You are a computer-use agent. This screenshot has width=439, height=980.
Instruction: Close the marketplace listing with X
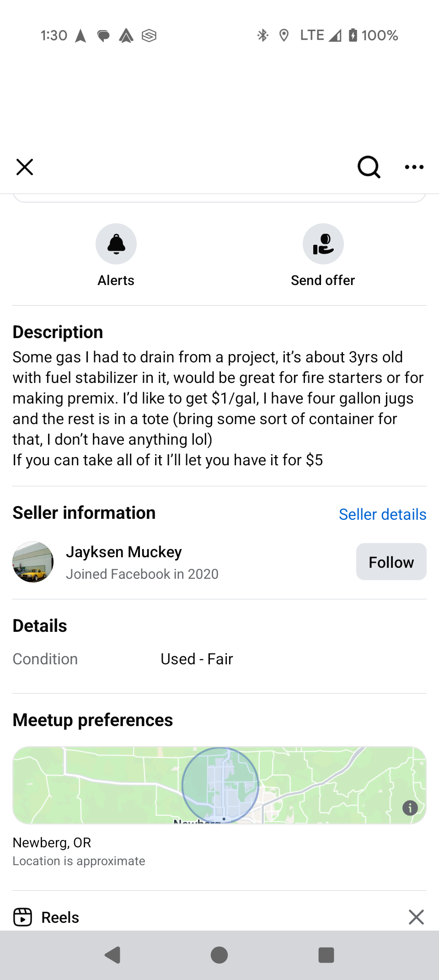click(25, 167)
